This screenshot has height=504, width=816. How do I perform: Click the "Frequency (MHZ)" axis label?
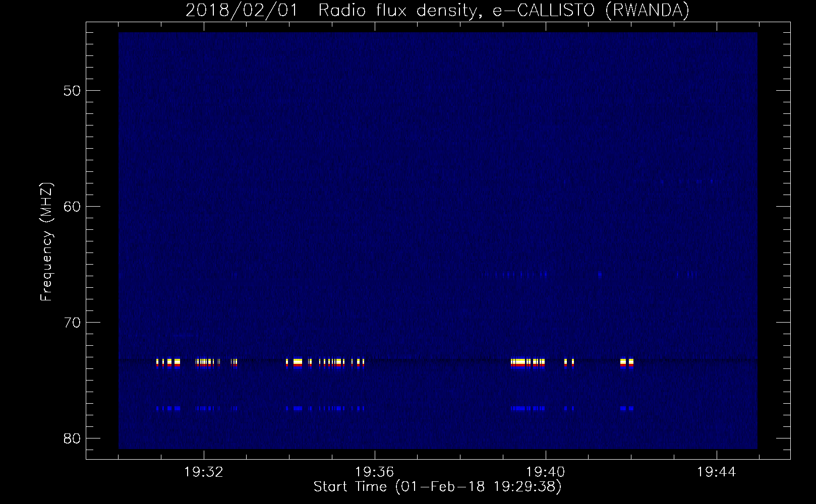pyautogui.click(x=46, y=242)
